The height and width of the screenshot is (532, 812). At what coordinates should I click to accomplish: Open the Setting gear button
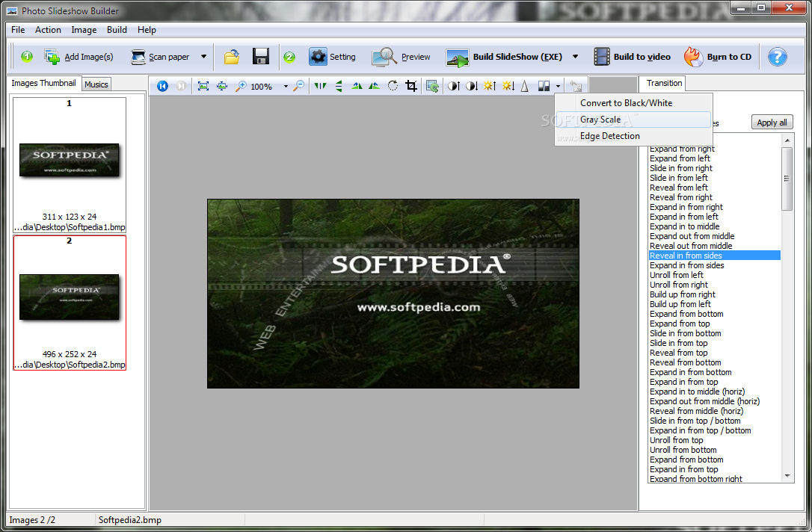click(x=332, y=56)
